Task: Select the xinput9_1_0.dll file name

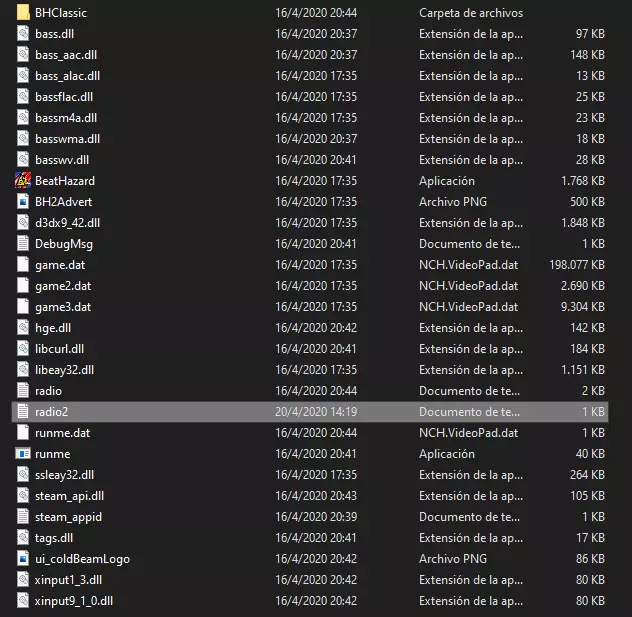Action: [74, 601]
